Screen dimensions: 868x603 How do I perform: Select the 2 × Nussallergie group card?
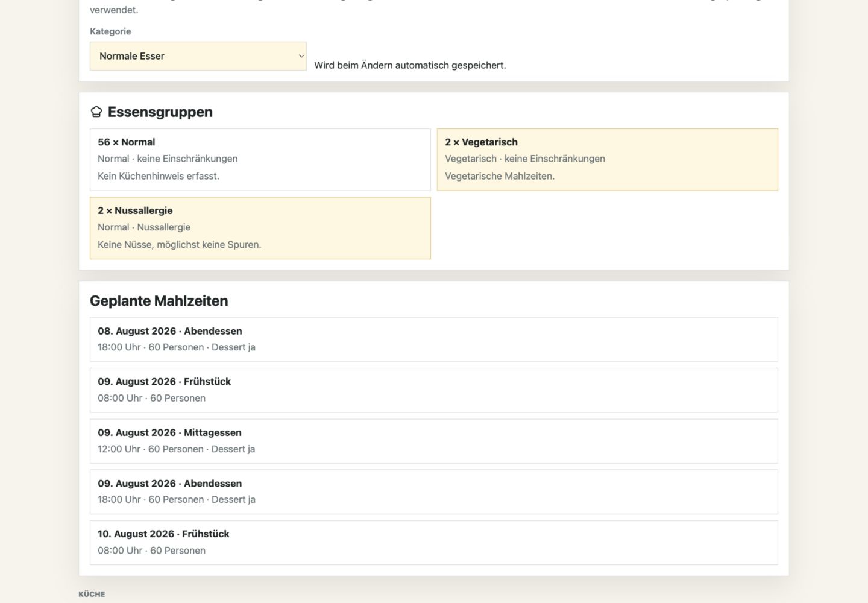tap(260, 228)
